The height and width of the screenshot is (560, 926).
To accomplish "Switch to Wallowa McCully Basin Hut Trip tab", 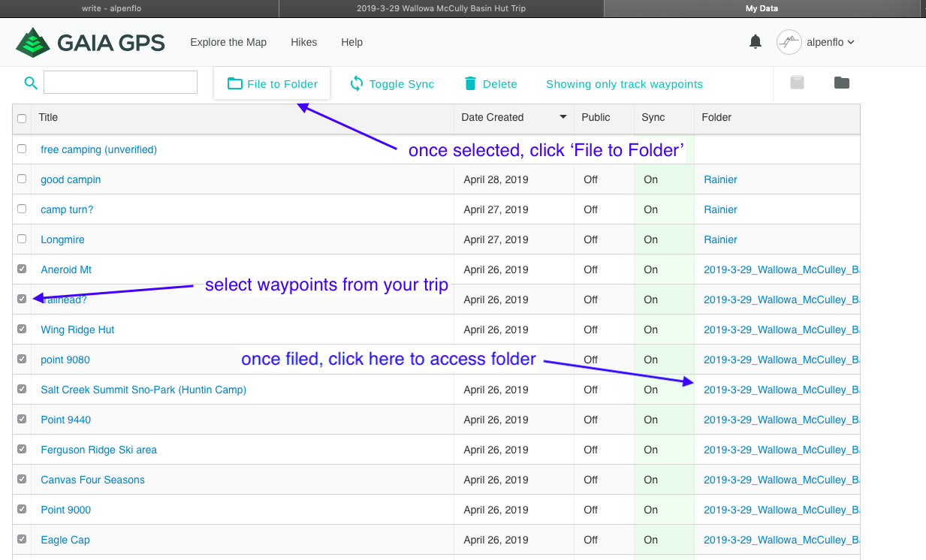I will tap(441, 8).
